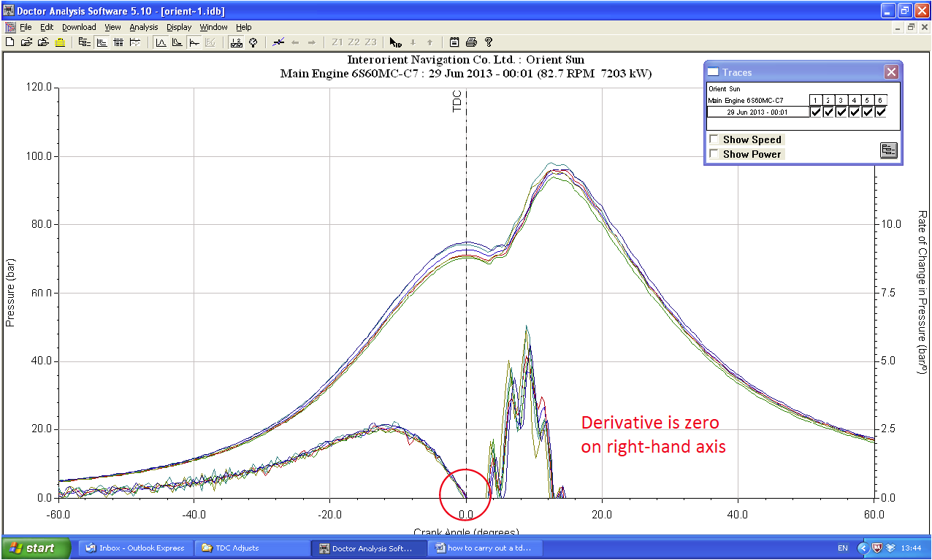Open the Analysis menu
Image resolution: width=932 pixels, height=560 pixels.
point(143,27)
